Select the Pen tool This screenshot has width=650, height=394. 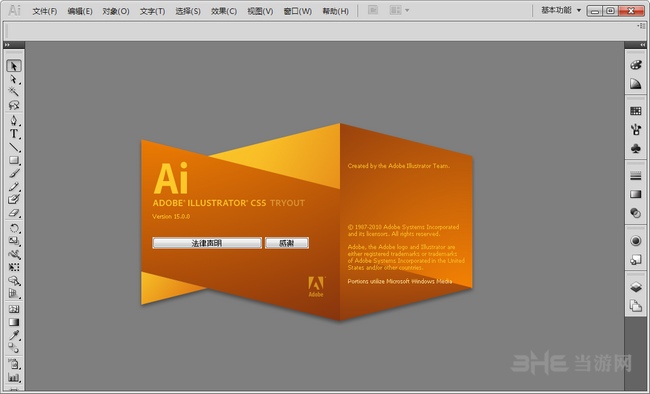(14, 121)
